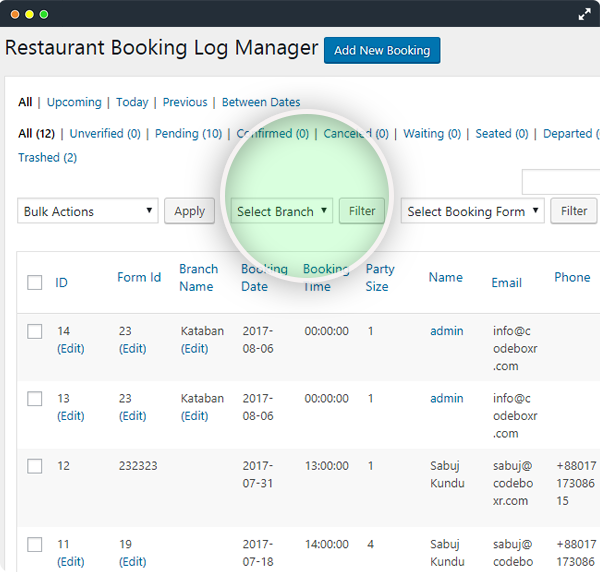Select the All (12) status filter
600x572 pixels.
36,134
